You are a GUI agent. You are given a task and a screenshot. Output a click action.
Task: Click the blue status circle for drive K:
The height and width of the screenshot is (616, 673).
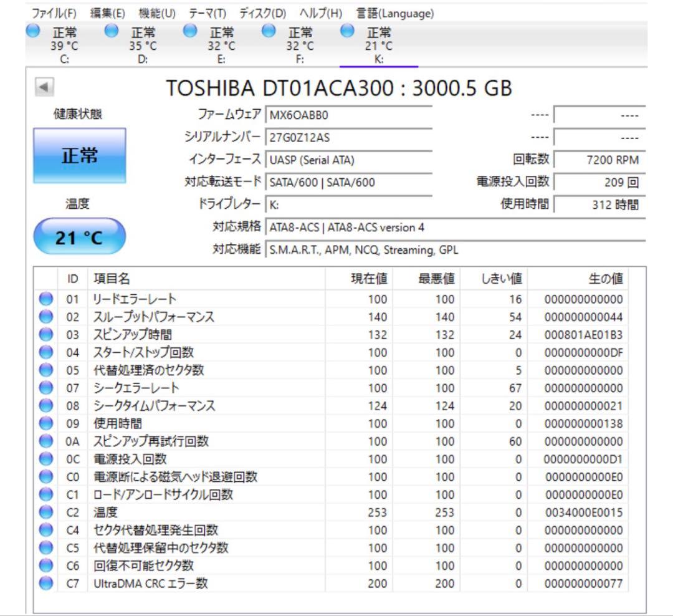click(x=346, y=32)
